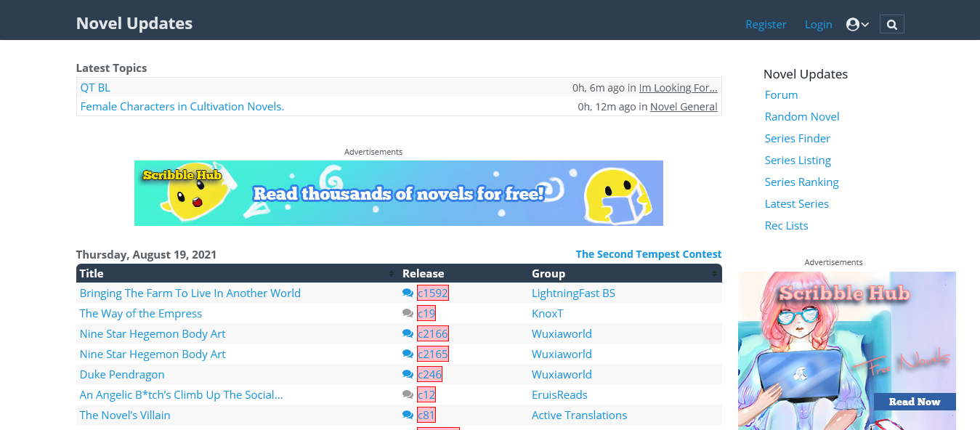
Task: Open comments icon for The Novel's Villain
Action: [x=408, y=415]
